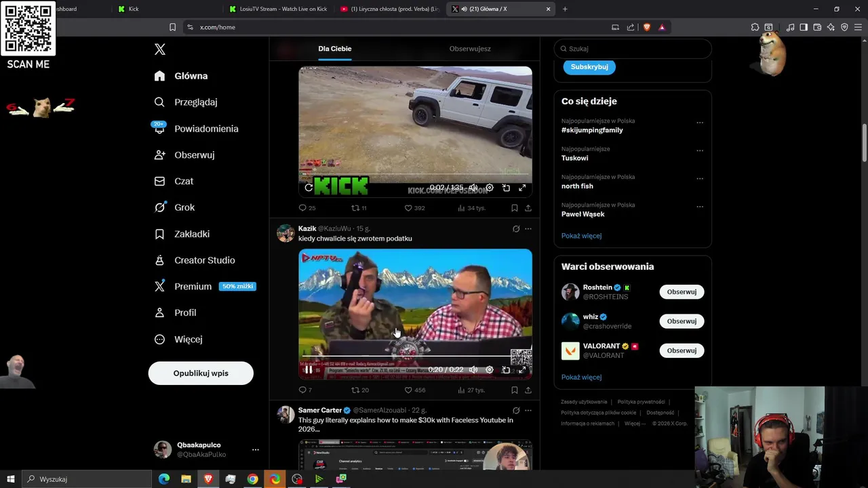Mute the jeep video sound
Screen dimensions: 868x488
(473, 188)
